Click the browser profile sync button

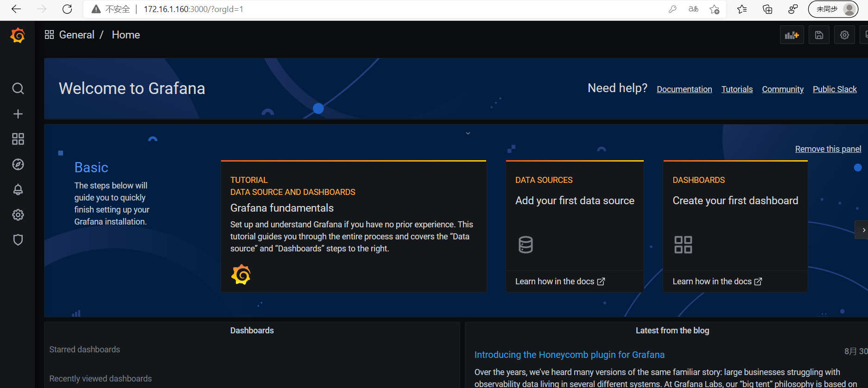(x=833, y=9)
